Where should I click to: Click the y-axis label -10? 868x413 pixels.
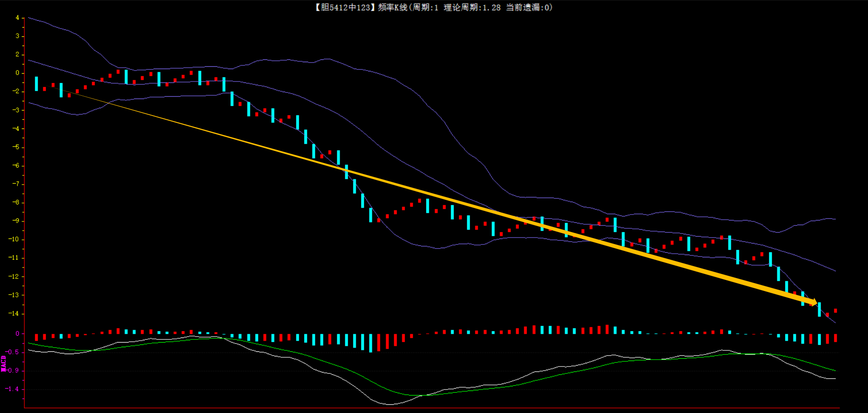[x=15, y=239]
